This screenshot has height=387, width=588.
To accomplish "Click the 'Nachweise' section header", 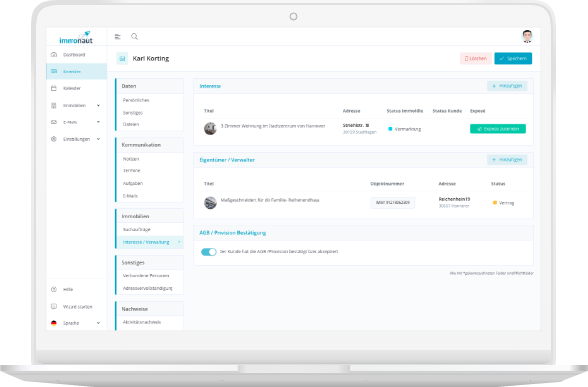I will click(135, 309).
